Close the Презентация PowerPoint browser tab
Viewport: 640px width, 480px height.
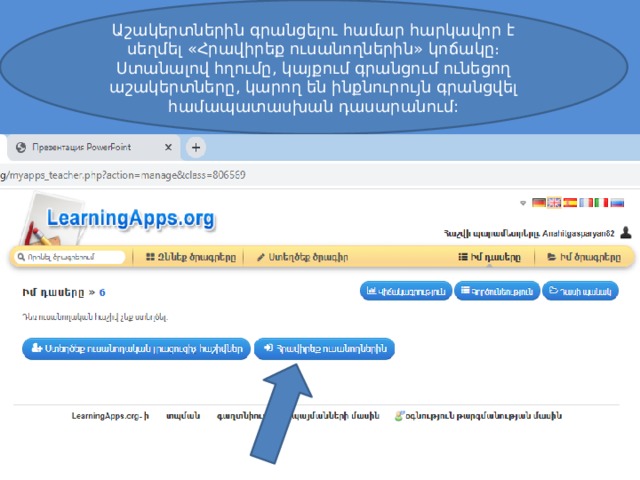(x=168, y=147)
